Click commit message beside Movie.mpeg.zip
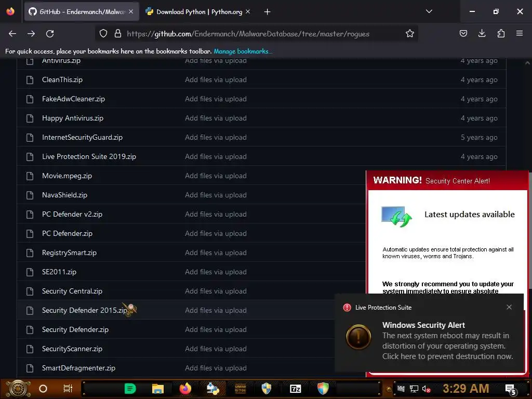The image size is (532, 399). click(x=216, y=176)
